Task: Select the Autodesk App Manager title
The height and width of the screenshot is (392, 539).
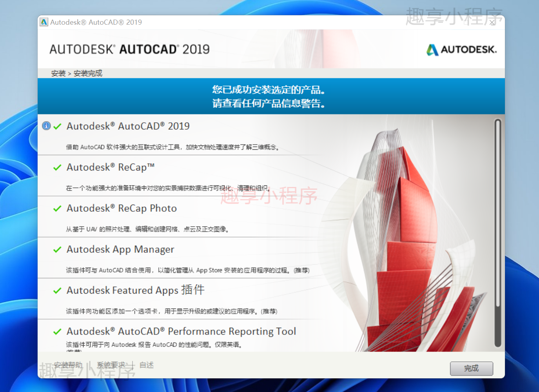Action: (x=120, y=250)
